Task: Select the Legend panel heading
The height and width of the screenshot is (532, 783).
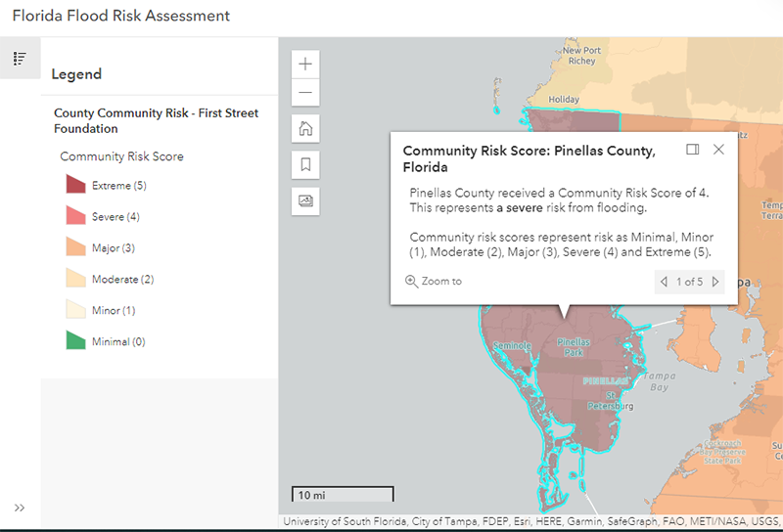Action: click(x=76, y=74)
